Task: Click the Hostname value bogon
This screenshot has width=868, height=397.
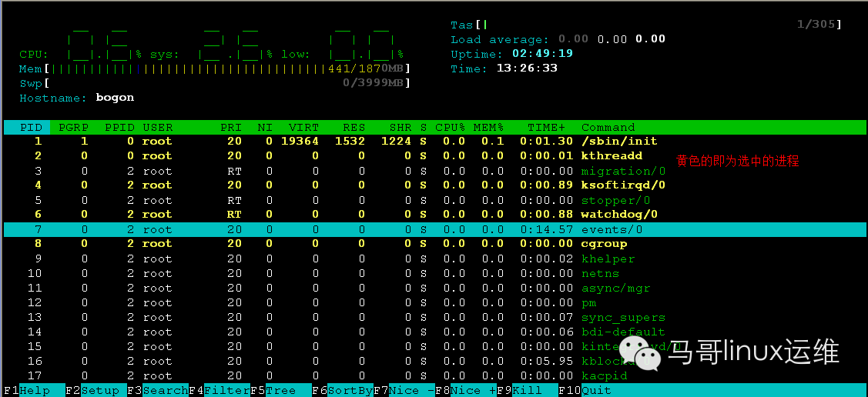Action: coord(116,98)
